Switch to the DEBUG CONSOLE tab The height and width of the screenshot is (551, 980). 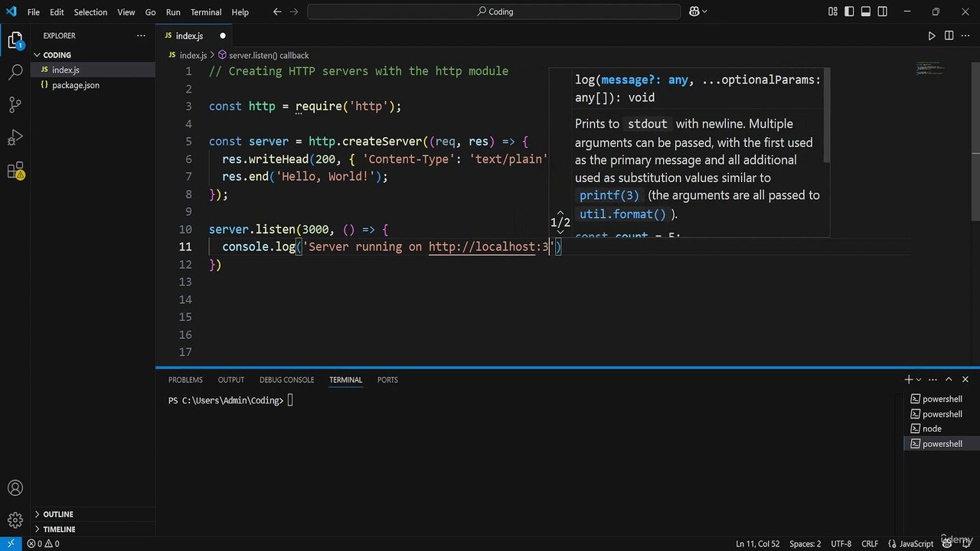coord(286,380)
